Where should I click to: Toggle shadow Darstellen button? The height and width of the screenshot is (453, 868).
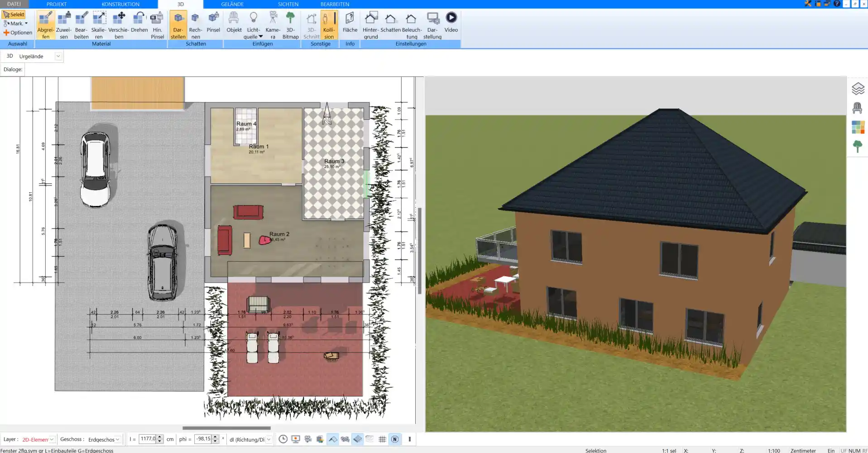pos(178,25)
